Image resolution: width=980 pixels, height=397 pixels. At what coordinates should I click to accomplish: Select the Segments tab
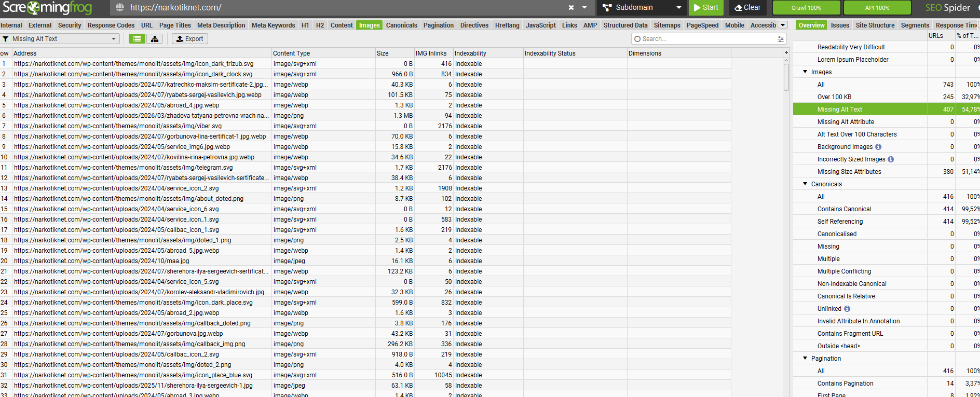[x=915, y=25]
